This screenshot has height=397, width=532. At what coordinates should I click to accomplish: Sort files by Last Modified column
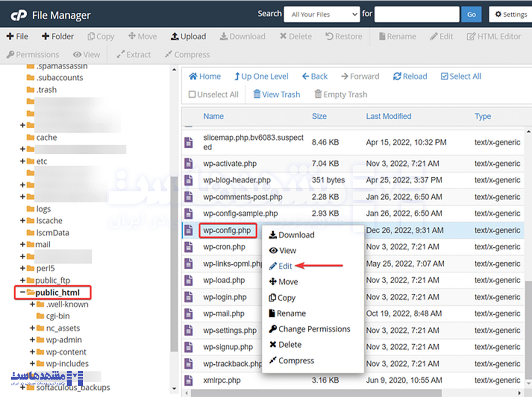[x=388, y=116]
